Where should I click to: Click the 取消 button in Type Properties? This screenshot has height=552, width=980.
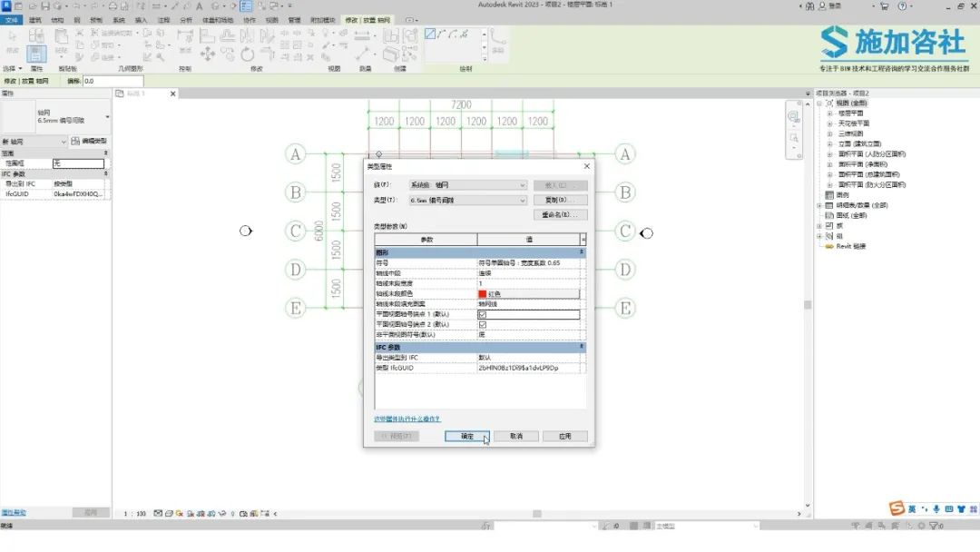click(x=516, y=437)
